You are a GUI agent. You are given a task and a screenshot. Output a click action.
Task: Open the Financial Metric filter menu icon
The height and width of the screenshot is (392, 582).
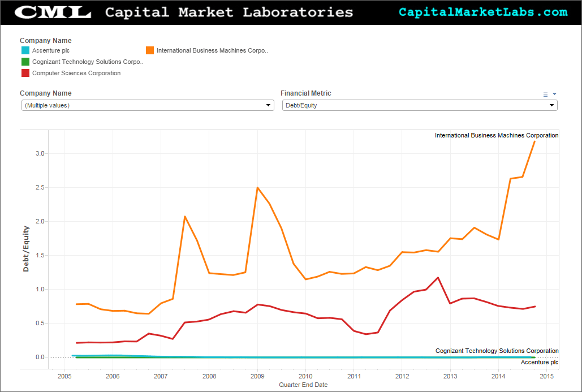coord(545,94)
